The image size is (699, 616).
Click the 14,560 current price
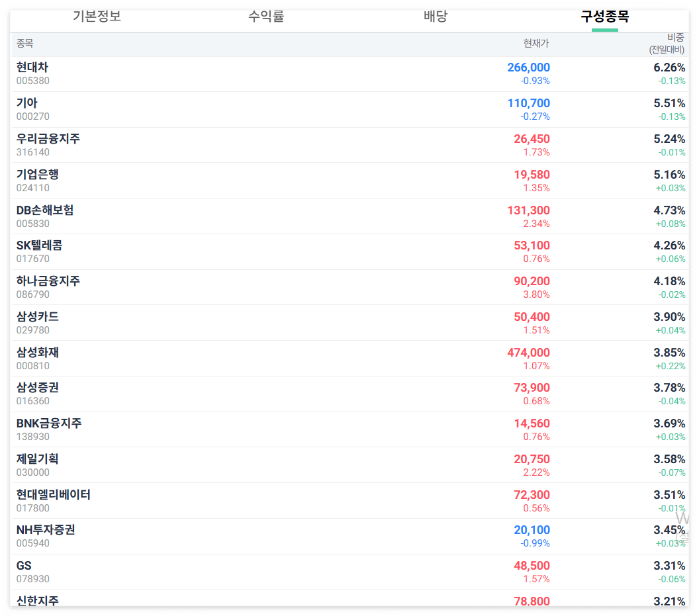pyautogui.click(x=532, y=423)
